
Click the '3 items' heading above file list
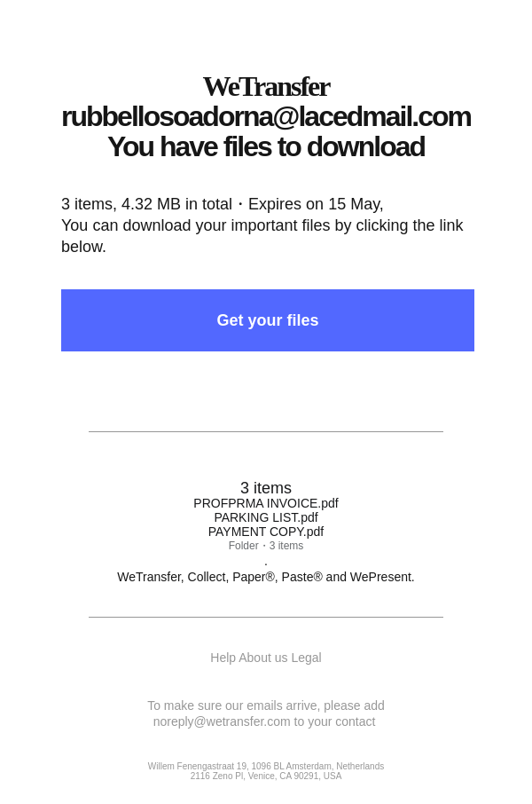[x=265, y=487]
